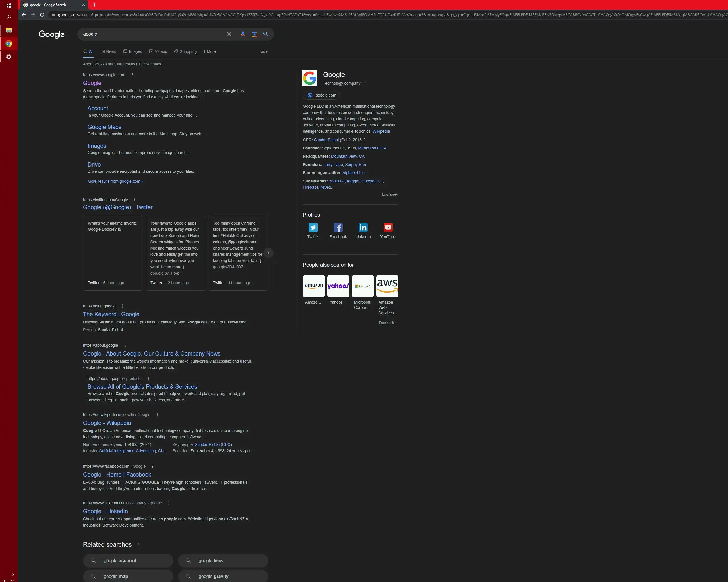Open Google's Twitter profile icon
The image size is (728, 582).
pos(313,227)
